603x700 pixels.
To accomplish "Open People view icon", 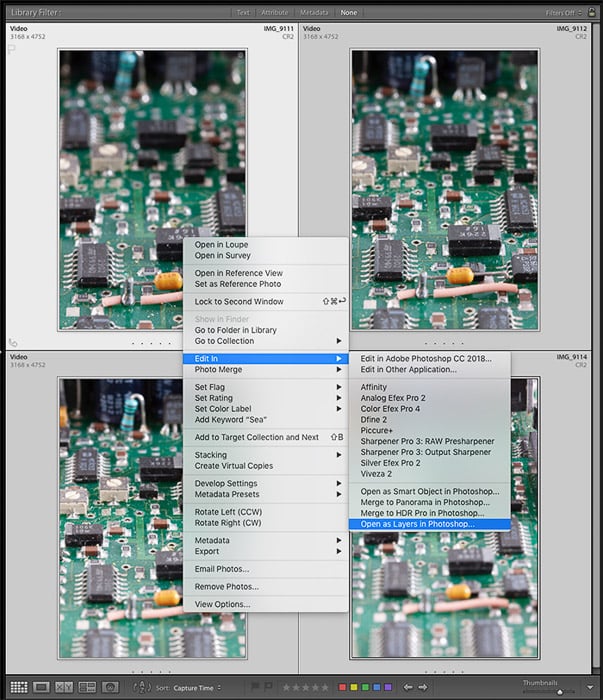I will [x=110, y=687].
